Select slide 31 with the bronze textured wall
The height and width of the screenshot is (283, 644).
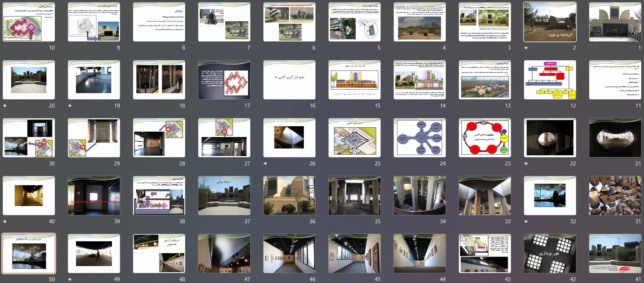click(x=615, y=196)
